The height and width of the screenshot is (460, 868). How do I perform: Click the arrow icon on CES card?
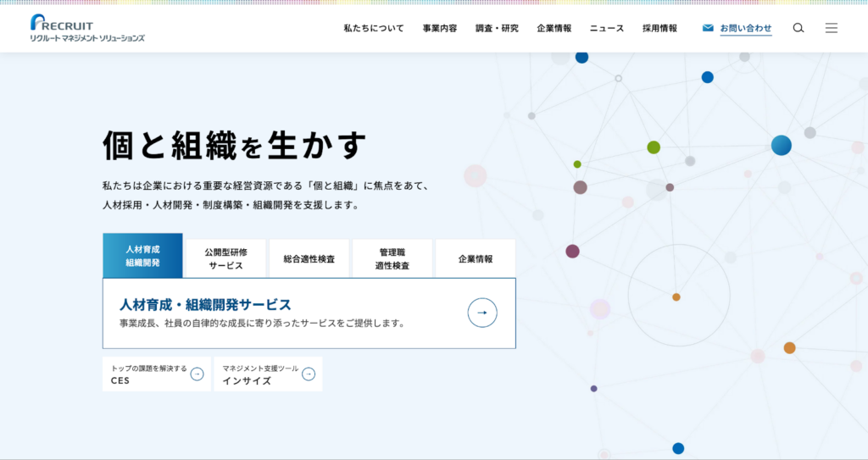click(197, 374)
